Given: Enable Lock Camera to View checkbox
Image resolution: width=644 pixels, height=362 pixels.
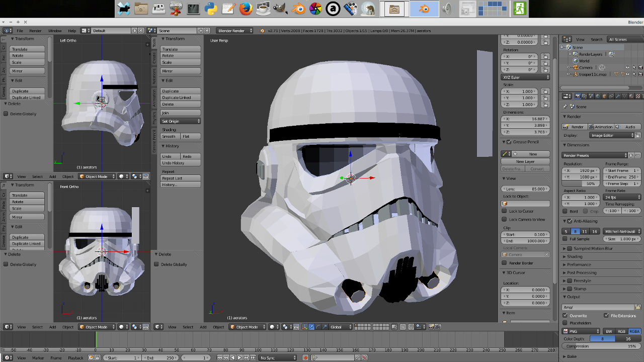Looking at the screenshot, I should pos(504,219).
